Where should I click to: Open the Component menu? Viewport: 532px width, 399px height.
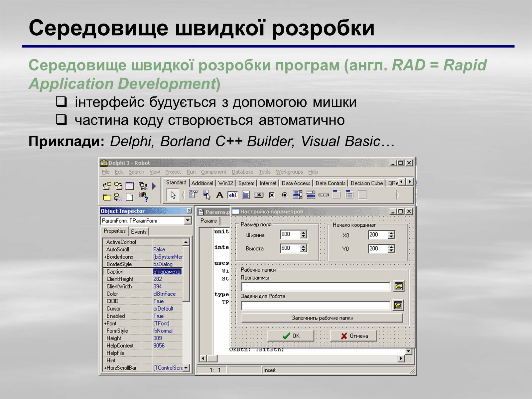213,172
